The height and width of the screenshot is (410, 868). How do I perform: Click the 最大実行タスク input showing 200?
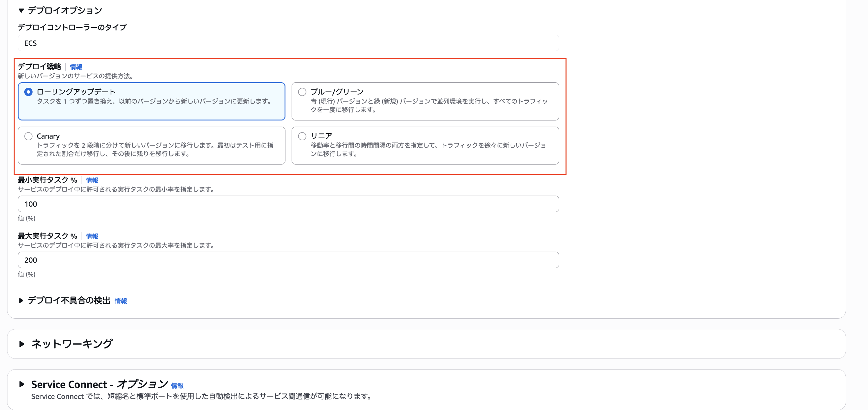(288, 260)
